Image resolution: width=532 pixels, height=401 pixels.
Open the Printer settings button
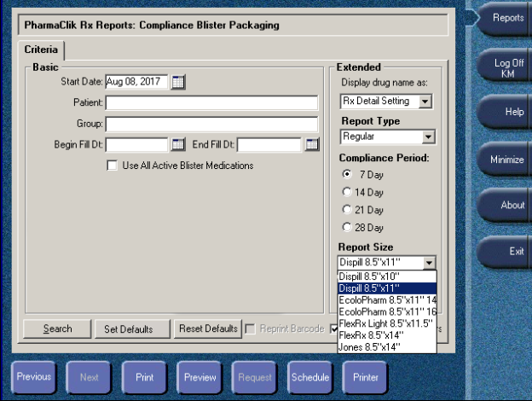(x=366, y=377)
